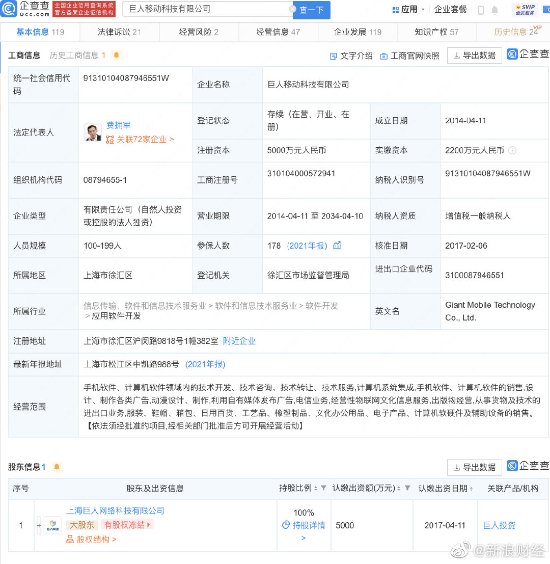The height and width of the screenshot is (564, 550).
Task: Open 2021年报 link beside 最新年报地址
Action: (205, 364)
